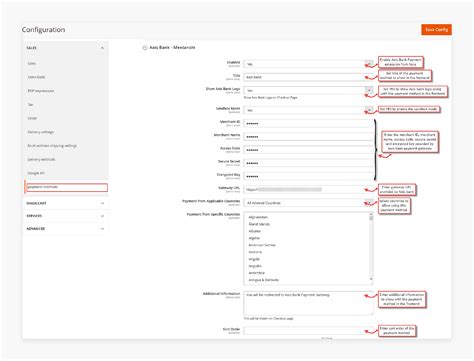Viewport: 474px width, 361px height.
Task: Select American Samoa in the country list
Action: [262, 245]
